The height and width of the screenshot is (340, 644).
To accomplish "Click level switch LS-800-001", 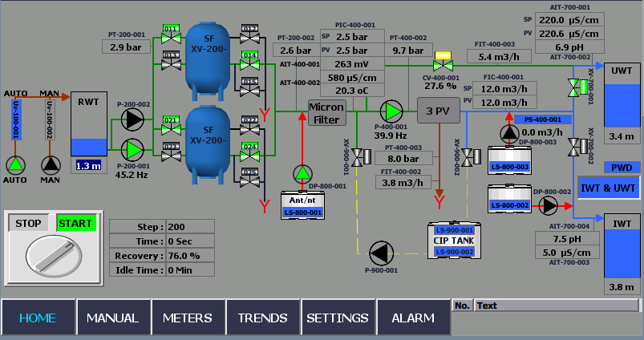I will [x=302, y=212].
